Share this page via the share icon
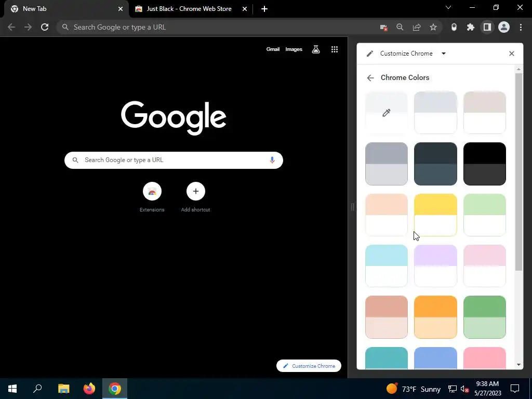 (417, 27)
